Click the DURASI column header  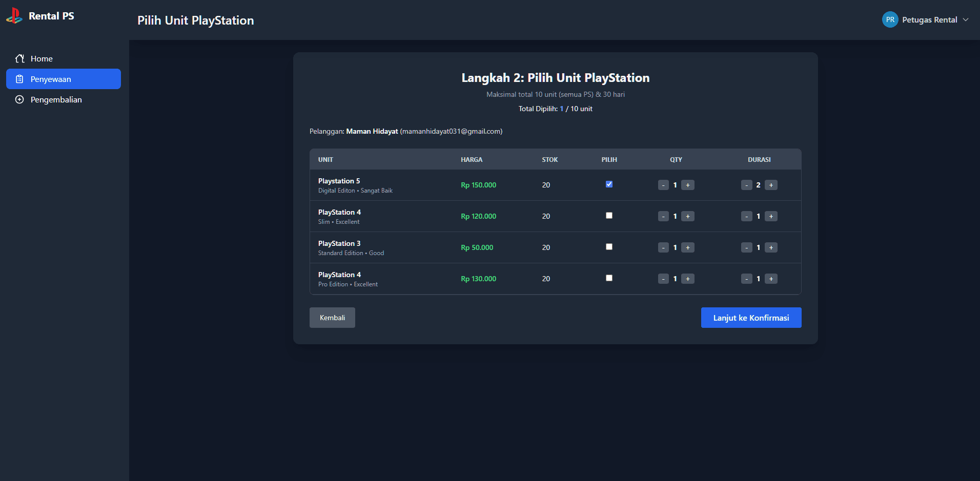coord(759,159)
